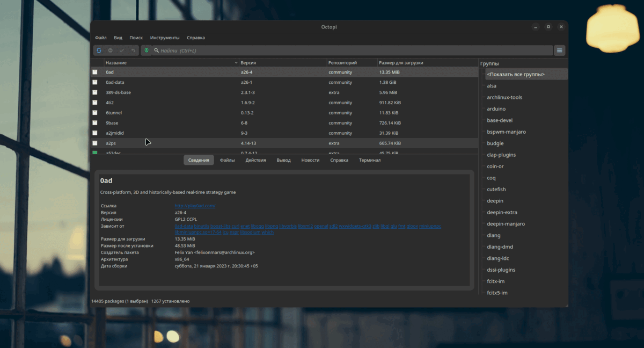The height and width of the screenshot is (348, 644).
Task: Follow the wxwidgets-gtk3 dependency link
Action: pyautogui.click(x=355, y=226)
